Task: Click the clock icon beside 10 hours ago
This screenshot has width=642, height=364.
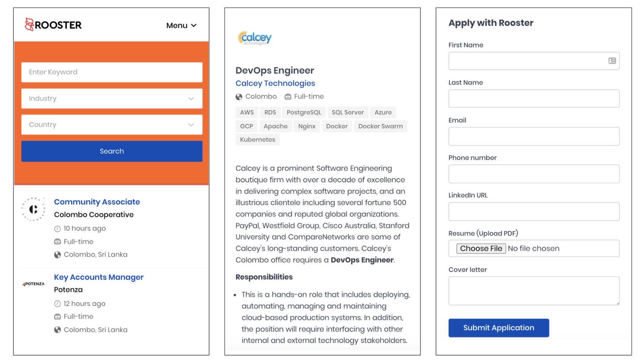Action: [x=57, y=229]
